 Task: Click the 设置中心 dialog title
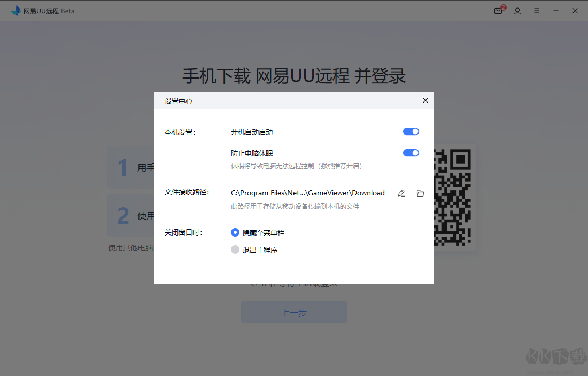(179, 101)
